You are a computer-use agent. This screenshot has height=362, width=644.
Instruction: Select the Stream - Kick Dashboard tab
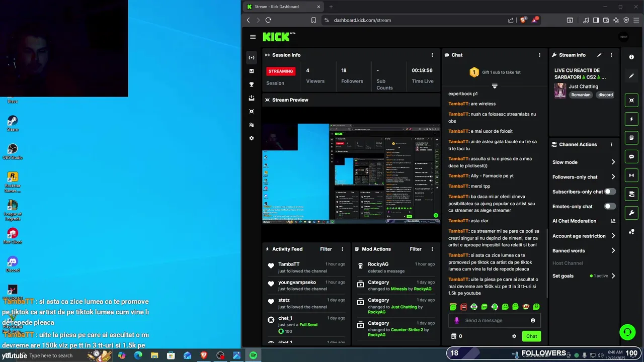283,7
